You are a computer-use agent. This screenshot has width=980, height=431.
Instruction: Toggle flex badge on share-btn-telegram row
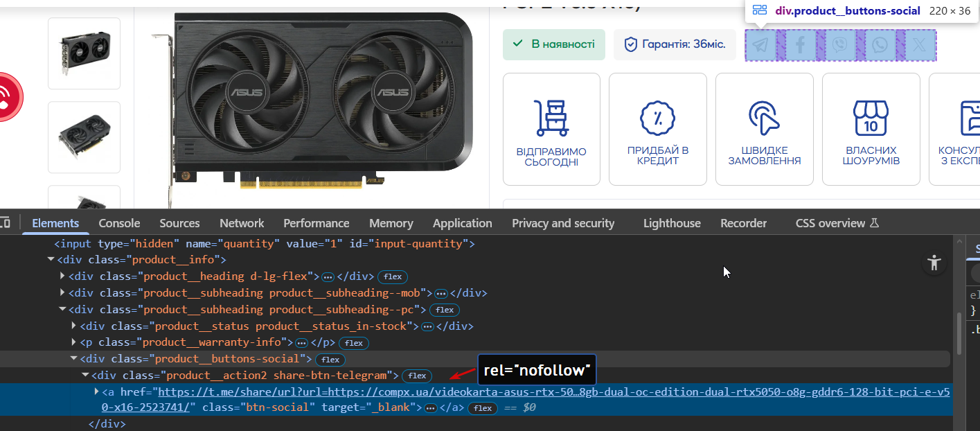coord(417,376)
